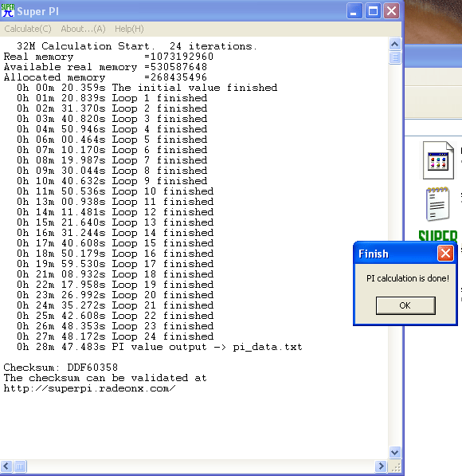Click the 'Loop 5 finished' line
This screenshot has height=476, width=462.
112,140
